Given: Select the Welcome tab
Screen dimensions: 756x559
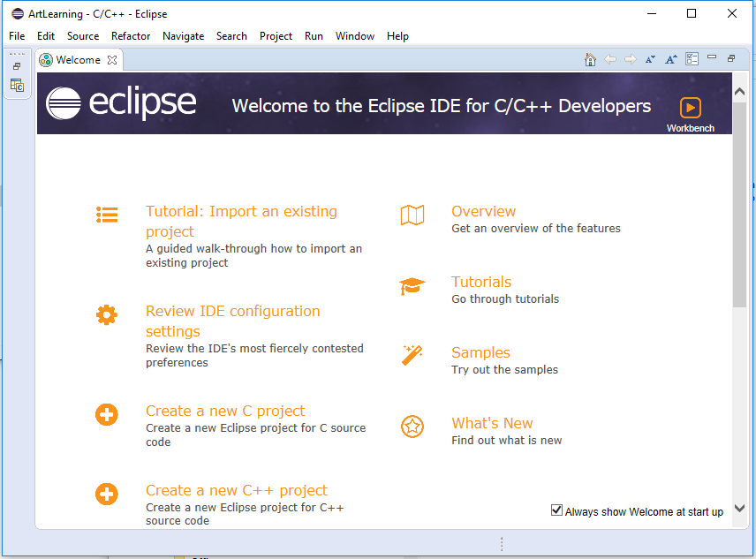Looking at the screenshot, I should click(x=78, y=60).
